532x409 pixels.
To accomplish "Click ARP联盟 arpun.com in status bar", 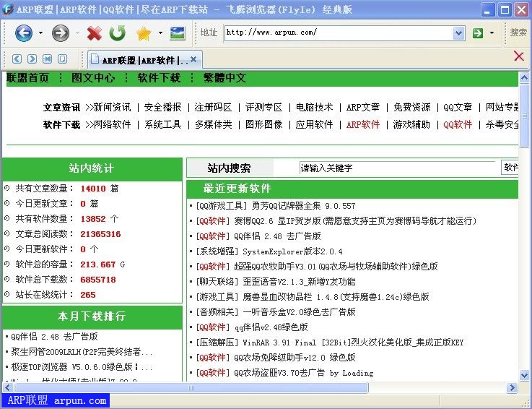I will pyautogui.click(x=56, y=401).
